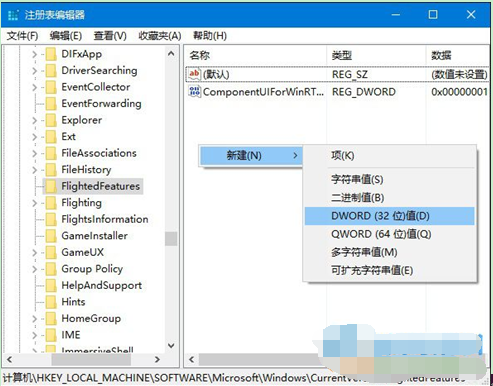Image resolution: width=493 pixels, height=386 pixels.
Task: Click the tree pane vertical scrollbar thumb
Action: [171, 239]
